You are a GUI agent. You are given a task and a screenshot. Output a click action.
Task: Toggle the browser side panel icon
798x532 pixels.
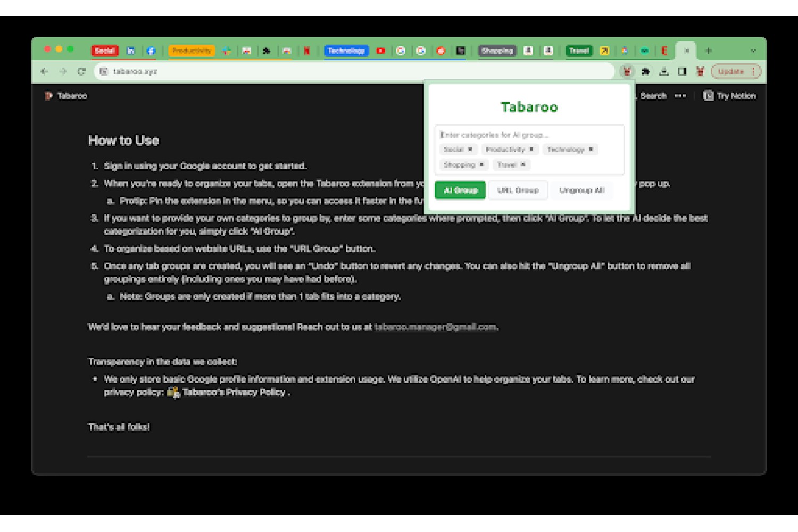click(682, 71)
